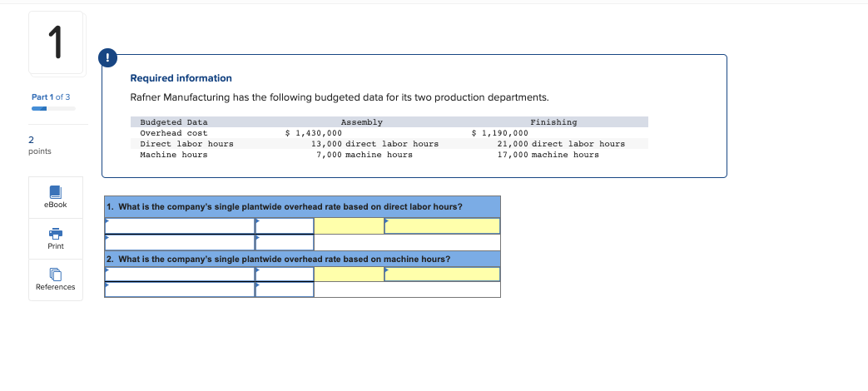Click the blue exclamation alert icon
Screen dimensions: 868x391
point(108,58)
